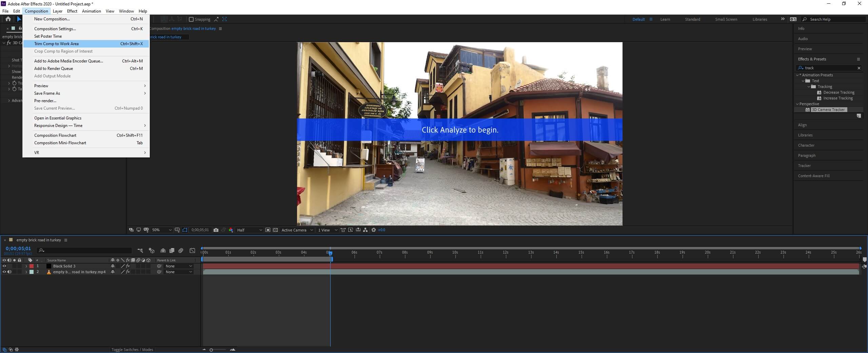Viewport: 868px width, 353px height.
Task: Click Toggle Switches / Modes button
Action: point(132,350)
